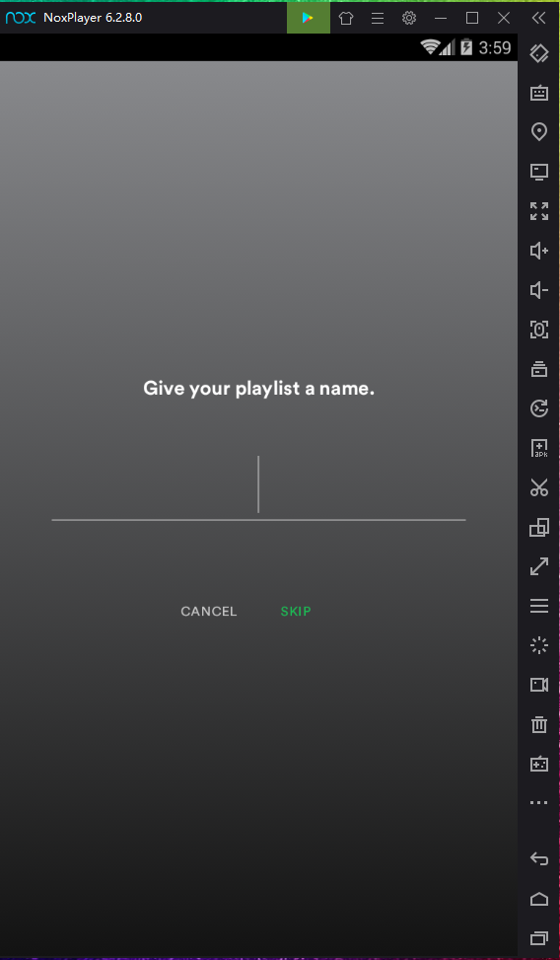Collapse the sidebar with double-arrow icon
Screen dimensions: 560x960
538,18
